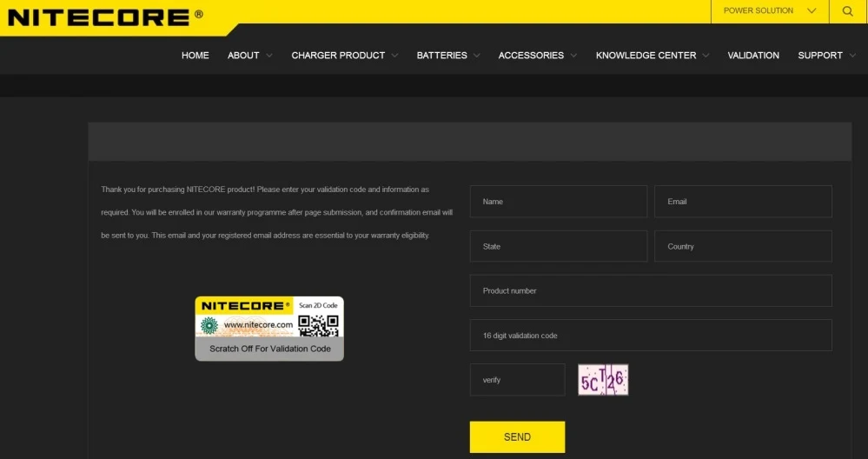868x459 pixels.
Task: Open the BATTERIES menu item
Action: tap(441, 56)
